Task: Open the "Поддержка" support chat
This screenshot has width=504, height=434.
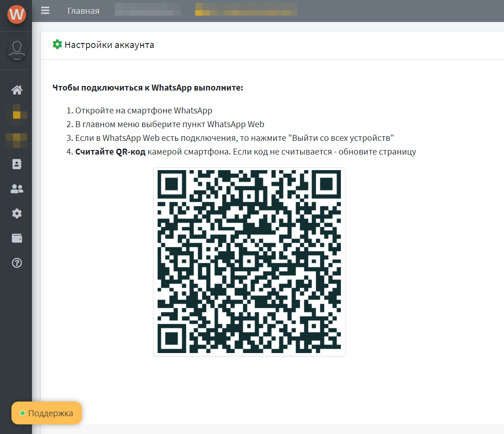Action: click(x=46, y=413)
